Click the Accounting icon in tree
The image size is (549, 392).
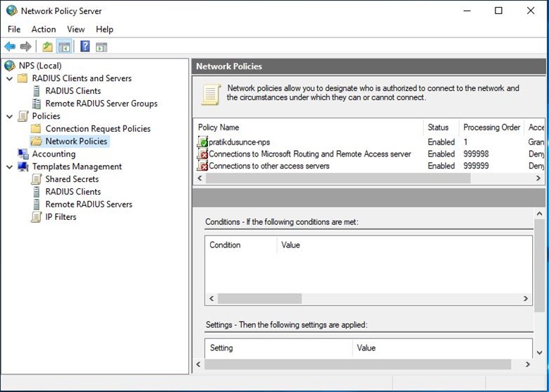pyautogui.click(x=23, y=154)
